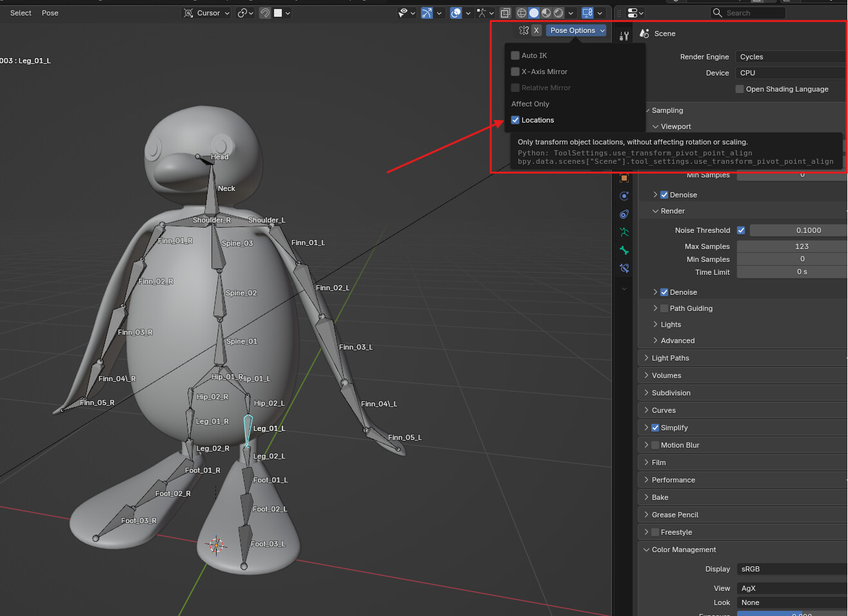
Task: Open the Physics properties tab
Action: [624, 196]
